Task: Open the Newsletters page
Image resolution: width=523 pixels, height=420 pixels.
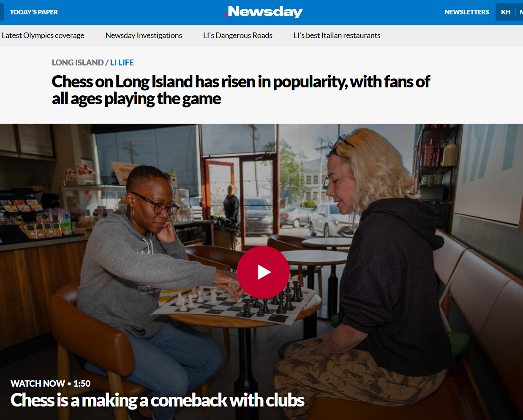Action: click(467, 12)
